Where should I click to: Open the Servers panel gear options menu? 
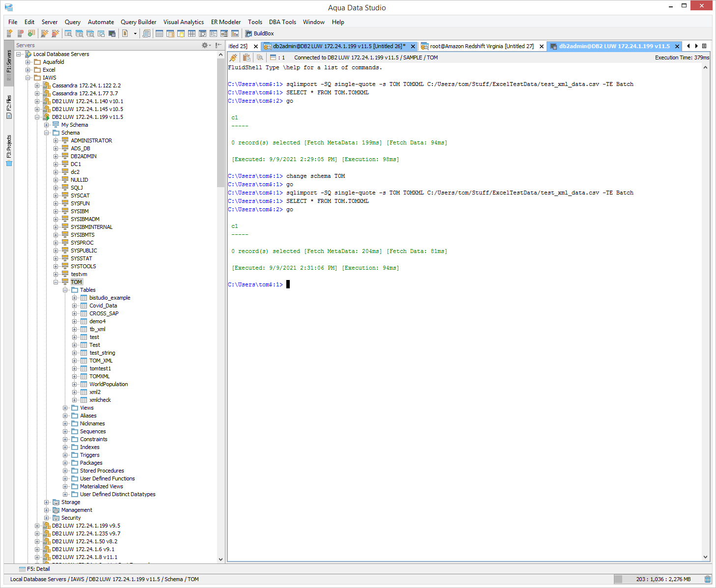tap(206, 45)
